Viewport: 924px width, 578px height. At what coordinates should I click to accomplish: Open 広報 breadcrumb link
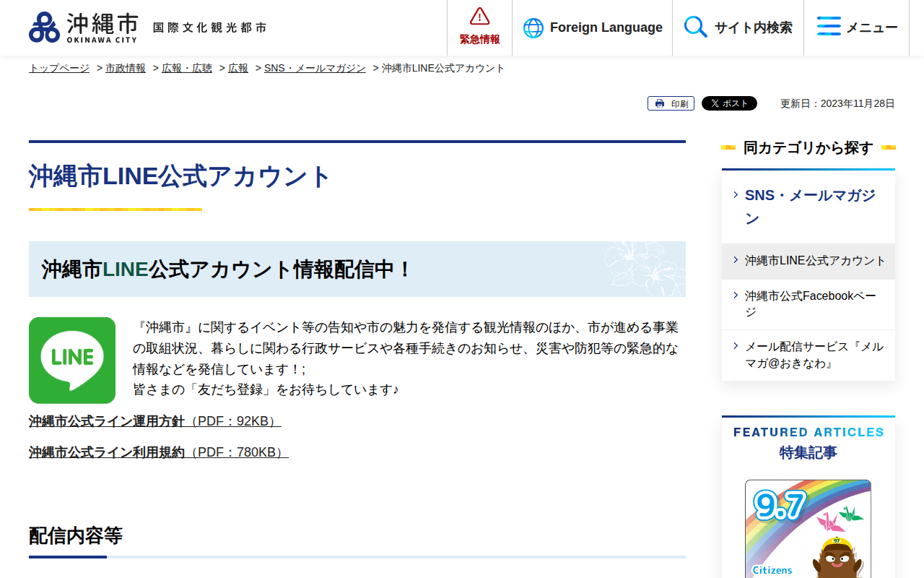238,68
